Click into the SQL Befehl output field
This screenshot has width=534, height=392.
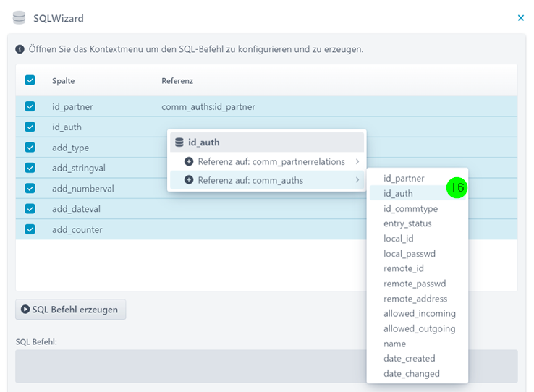[x=266, y=366]
